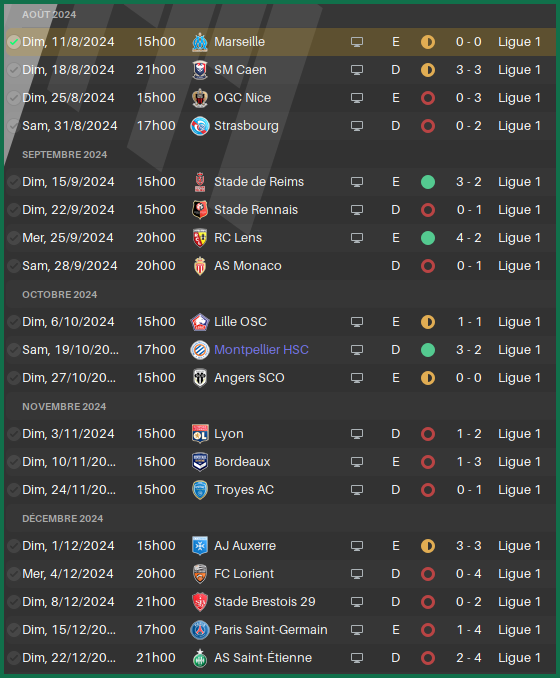The image size is (560, 678).
Task: Click the RC Lens club crest
Action: click(x=200, y=238)
